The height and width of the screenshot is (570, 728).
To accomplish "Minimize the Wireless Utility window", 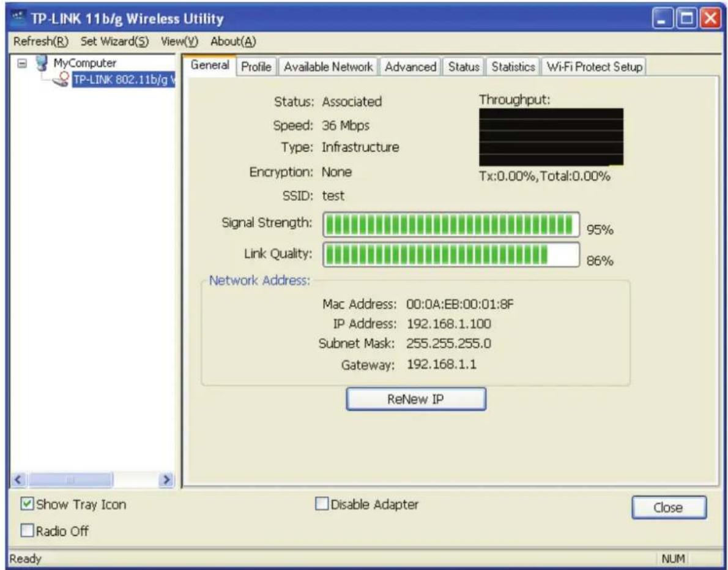I will tap(663, 19).
